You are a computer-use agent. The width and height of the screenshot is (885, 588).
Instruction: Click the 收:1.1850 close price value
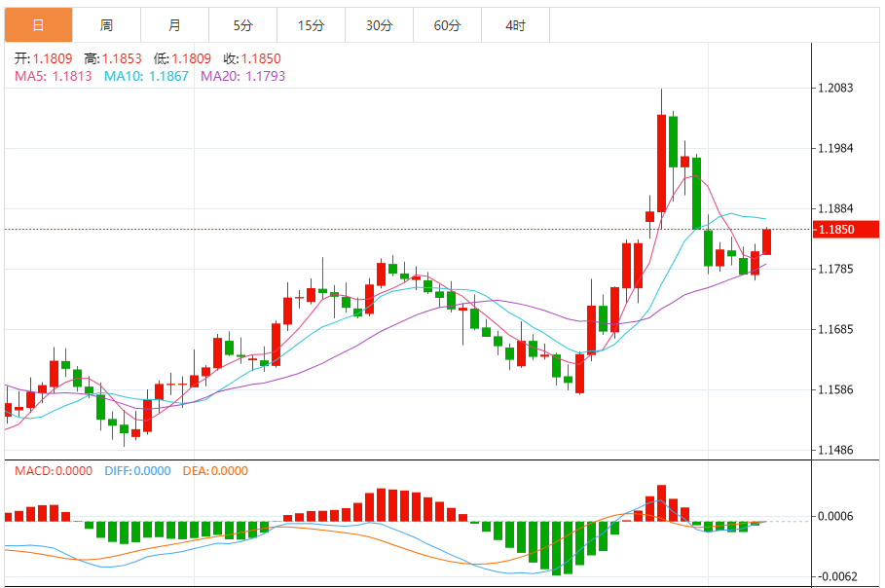252,58
